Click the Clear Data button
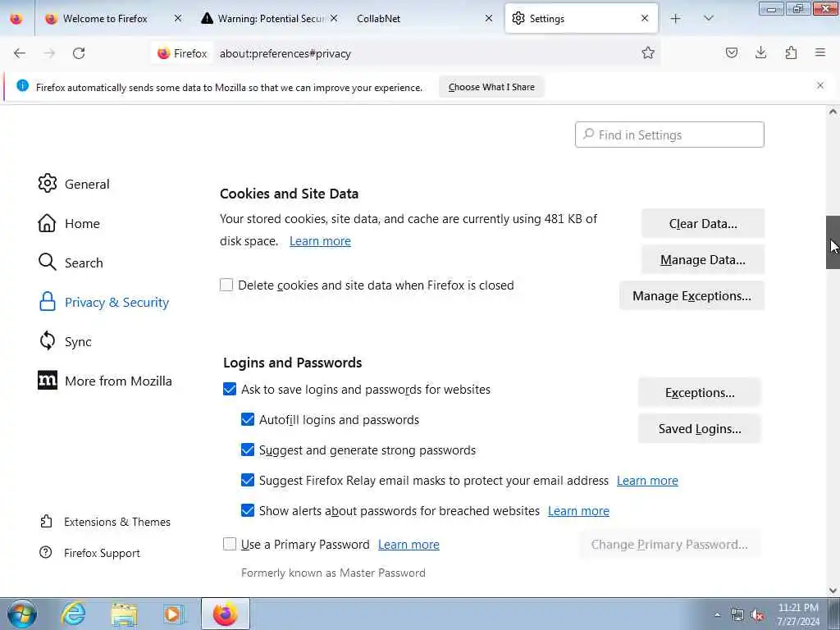 [702, 223]
